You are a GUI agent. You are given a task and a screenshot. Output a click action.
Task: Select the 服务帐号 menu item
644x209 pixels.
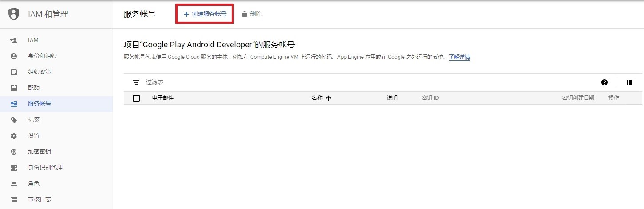56,104
